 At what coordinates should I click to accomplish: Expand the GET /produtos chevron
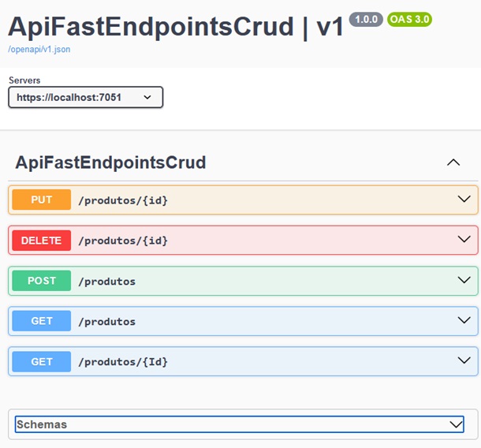pos(464,320)
